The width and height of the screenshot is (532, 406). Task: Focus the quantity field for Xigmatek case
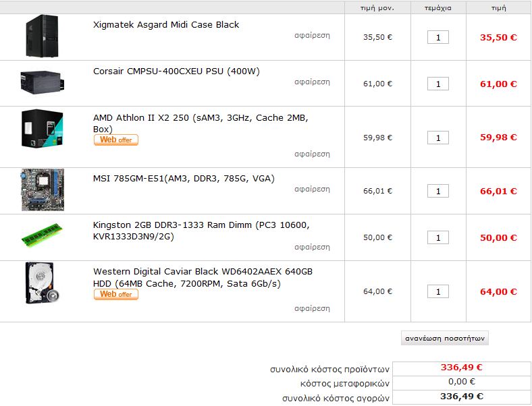tap(438, 37)
